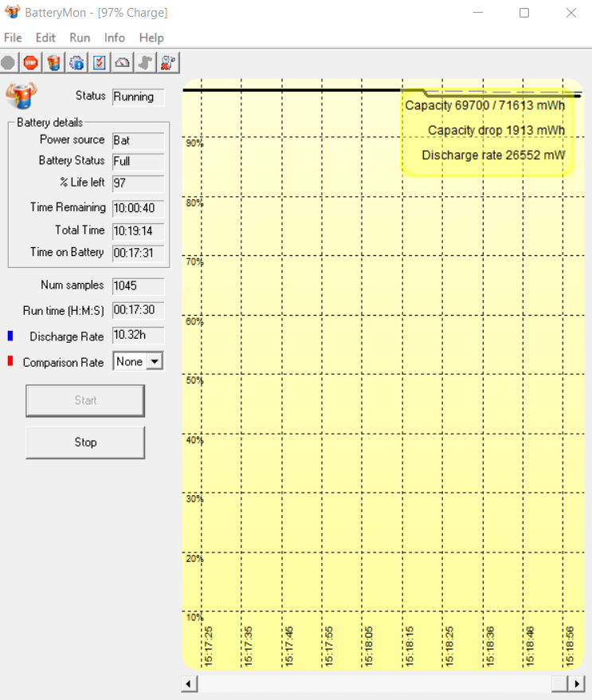
Task: Click the grayed-out start octagon toolbar icon
Action: (x=8, y=63)
